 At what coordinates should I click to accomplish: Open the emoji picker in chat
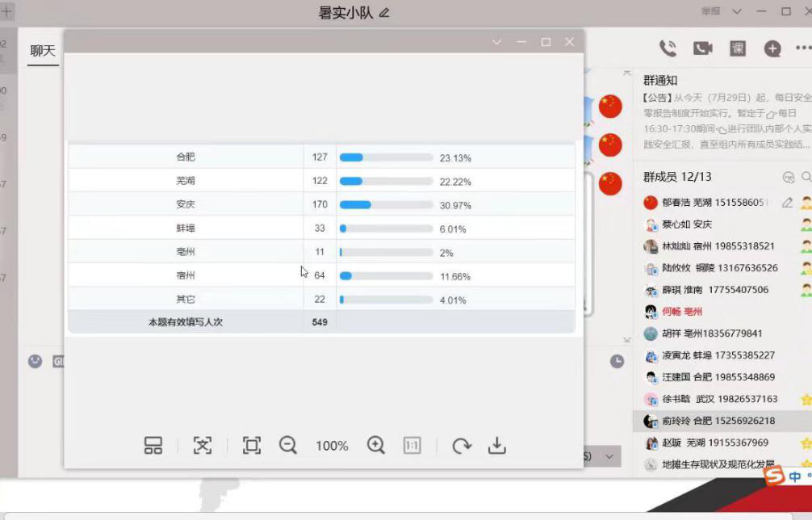(x=35, y=361)
